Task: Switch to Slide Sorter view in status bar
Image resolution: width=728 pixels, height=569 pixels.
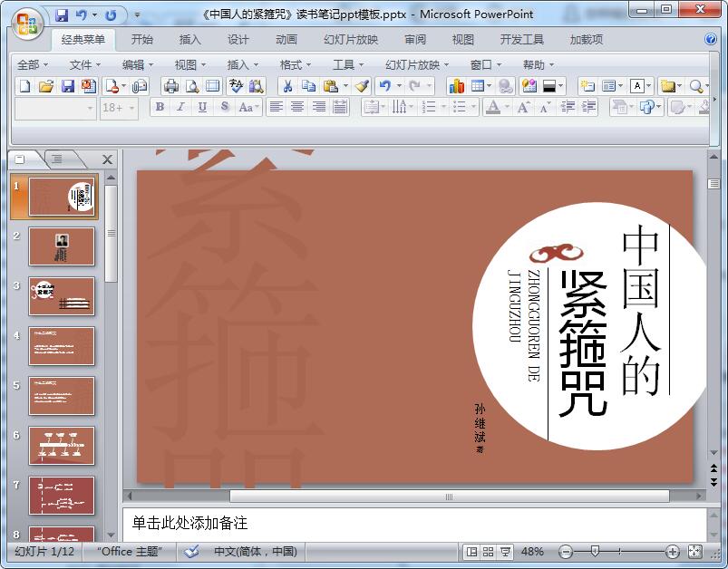Action: coord(488,552)
